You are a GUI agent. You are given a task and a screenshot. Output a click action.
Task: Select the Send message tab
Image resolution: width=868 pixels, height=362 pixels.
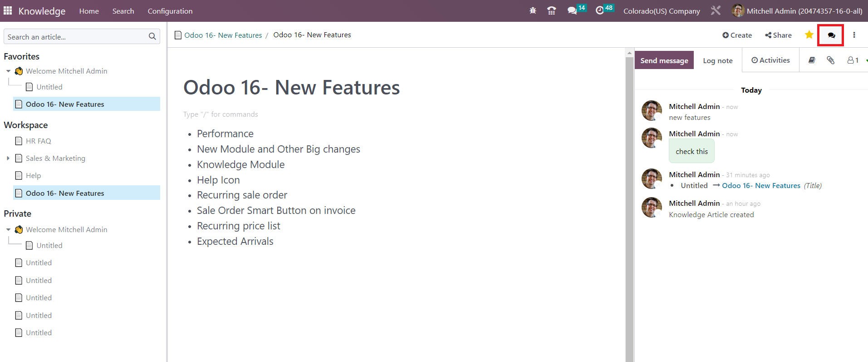(x=664, y=60)
